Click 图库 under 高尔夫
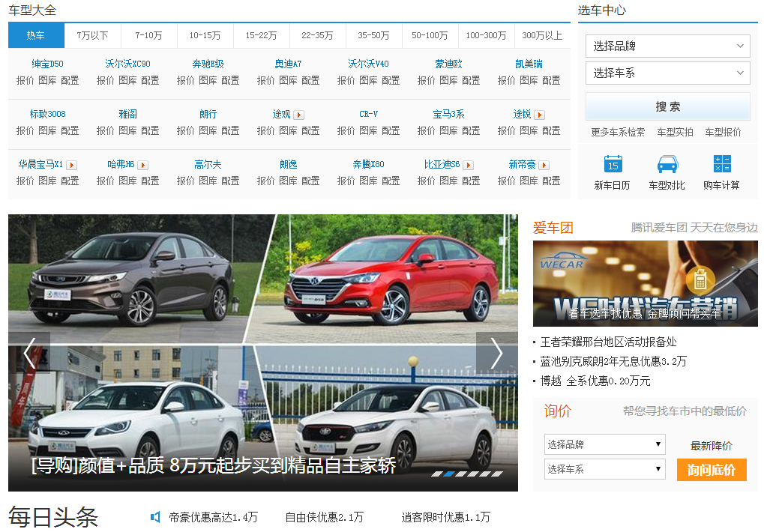This screenshot has width=764, height=532. [208, 181]
